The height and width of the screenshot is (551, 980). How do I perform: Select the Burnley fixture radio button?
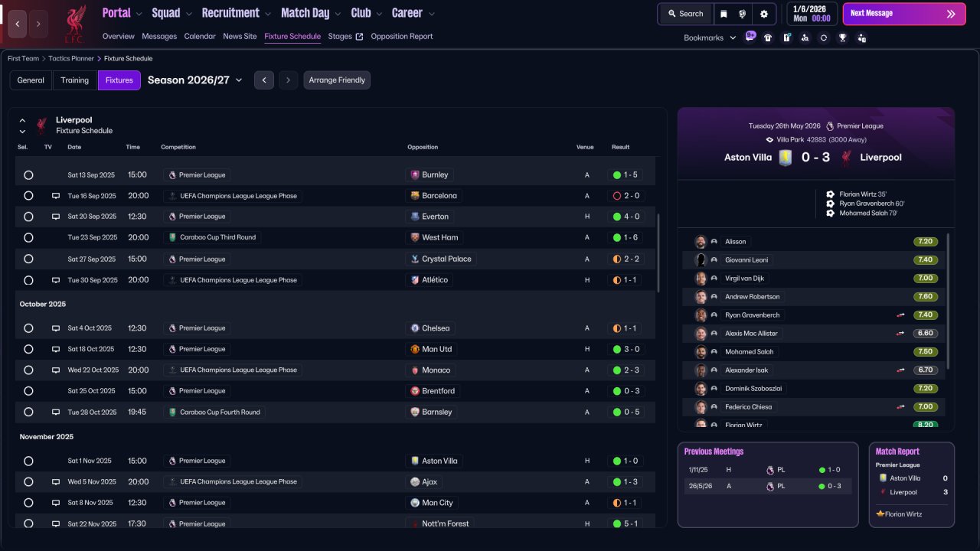point(28,175)
